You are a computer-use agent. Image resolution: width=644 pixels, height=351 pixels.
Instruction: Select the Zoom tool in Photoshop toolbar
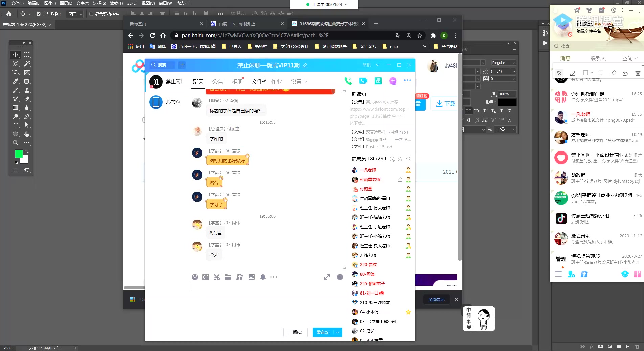[x=16, y=143]
